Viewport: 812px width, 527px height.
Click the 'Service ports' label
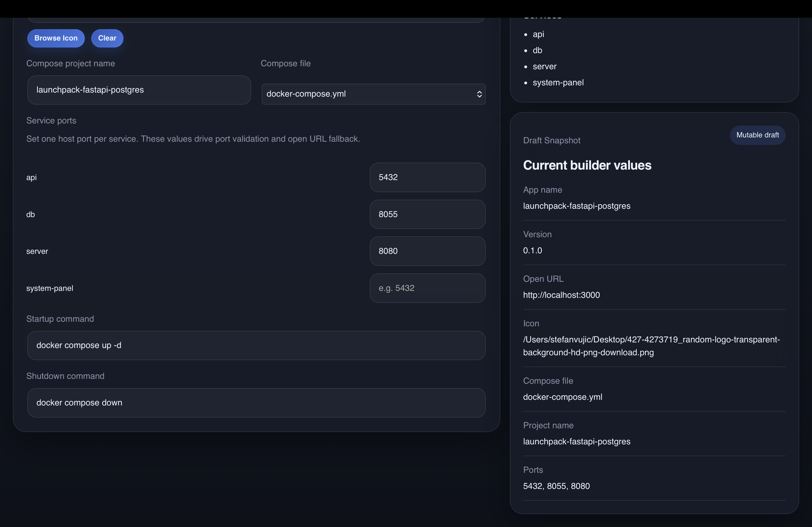(51, 121)
